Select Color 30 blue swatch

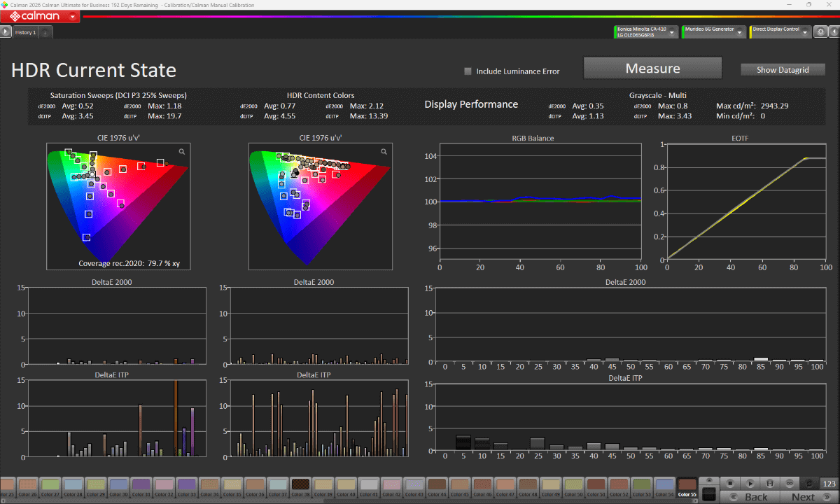pos(119,488)
